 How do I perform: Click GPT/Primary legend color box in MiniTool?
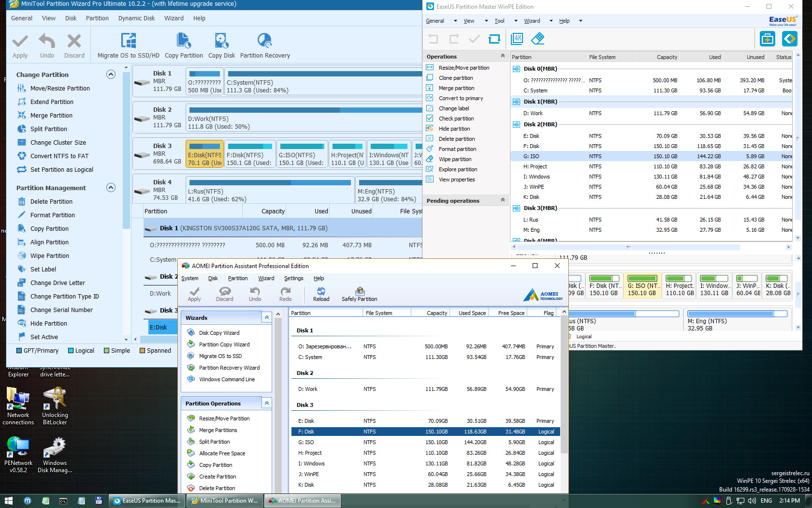(19, 351)
